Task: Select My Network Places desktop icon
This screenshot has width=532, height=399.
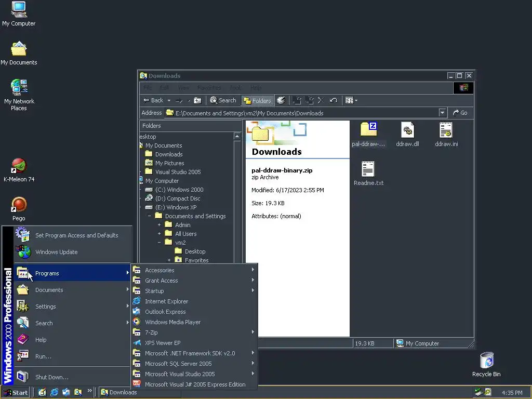Action: point(19,95)
